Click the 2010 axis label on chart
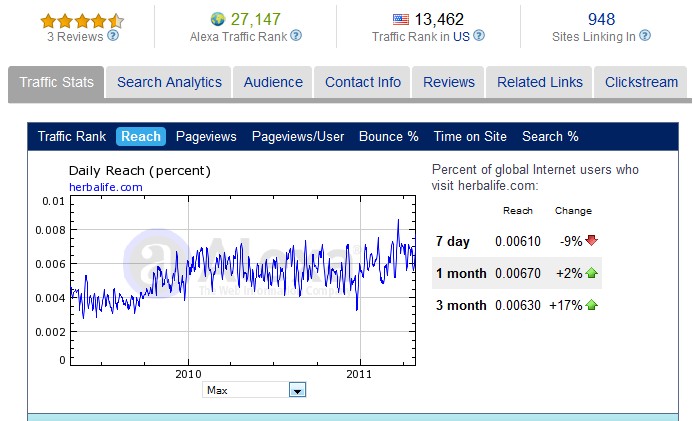Viewport: 693px width, 421px height. (x=188, y=374)
